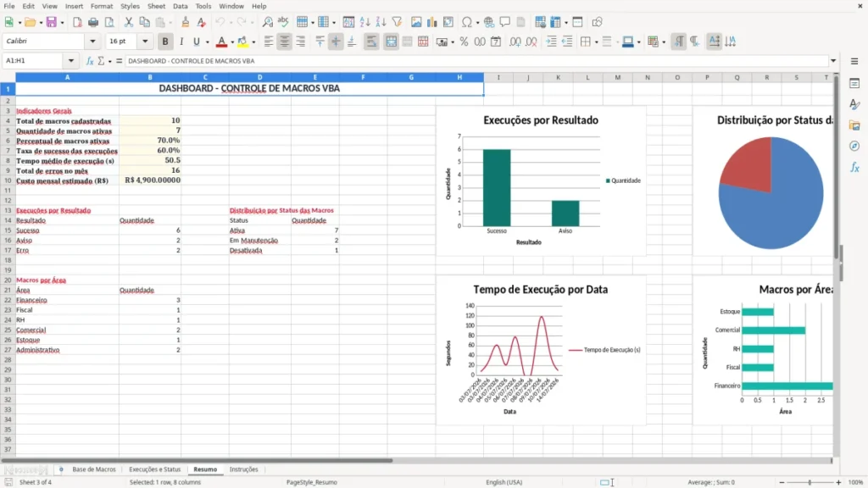Click the AutoFilter funnel icon
The width and height of the screenshot is (868, 488).
tap(397, 22)
